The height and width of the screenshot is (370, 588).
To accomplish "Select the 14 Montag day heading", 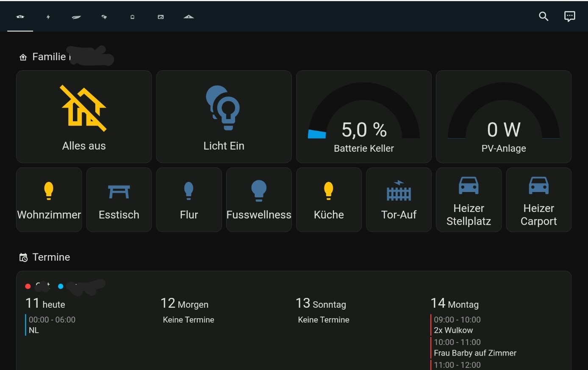I will pos(455,303).
